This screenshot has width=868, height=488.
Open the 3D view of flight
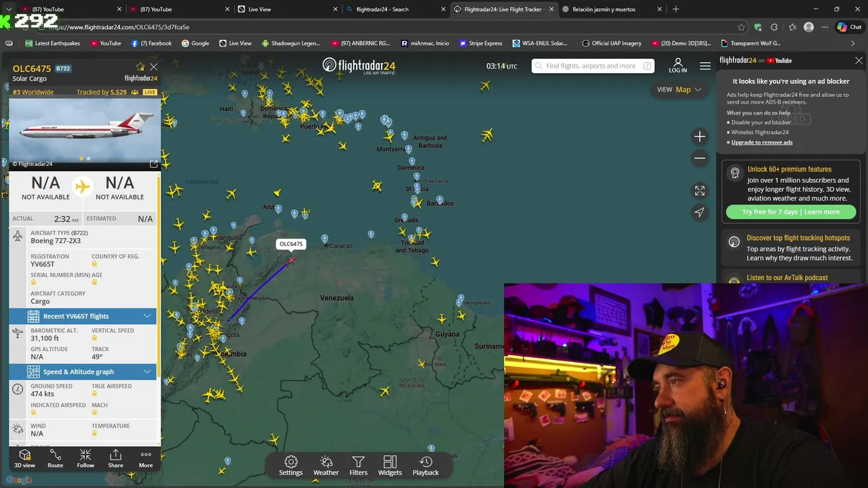coord(24,458)
